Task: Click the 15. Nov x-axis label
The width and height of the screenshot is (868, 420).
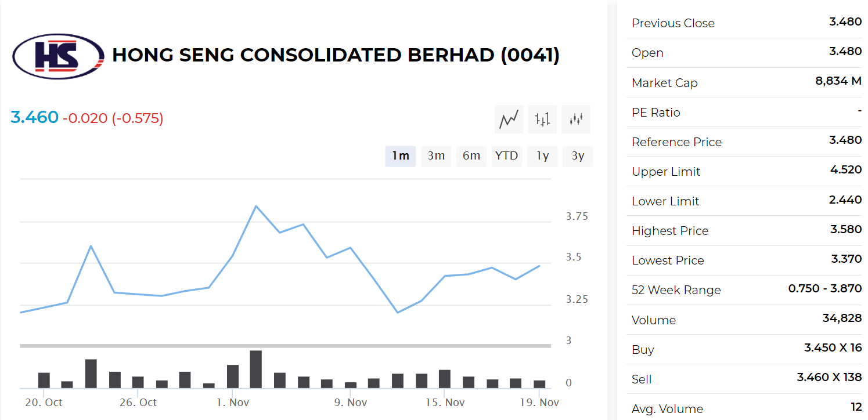Action: (445, 403)
